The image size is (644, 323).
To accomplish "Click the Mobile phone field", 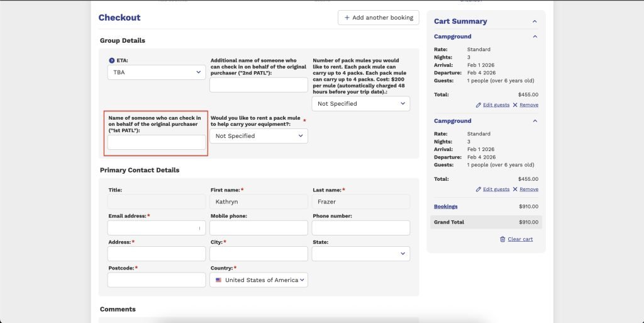I will pyautogui.click(x=258, y=228).
